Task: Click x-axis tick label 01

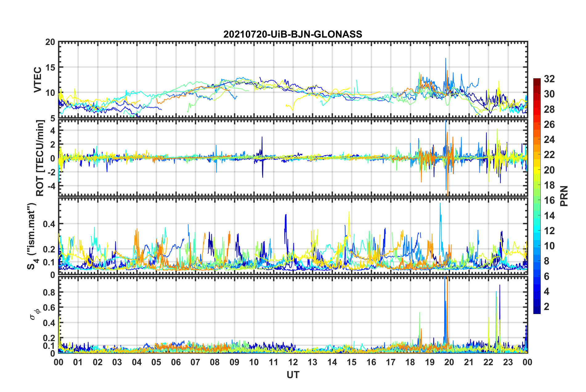Action: point(78,362)
